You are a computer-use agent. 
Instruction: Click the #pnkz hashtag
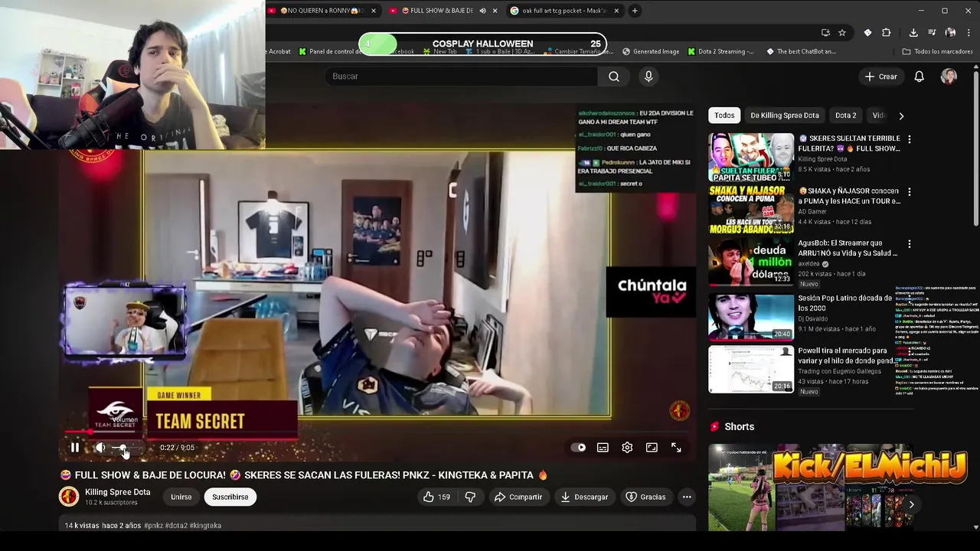[153, 526]
